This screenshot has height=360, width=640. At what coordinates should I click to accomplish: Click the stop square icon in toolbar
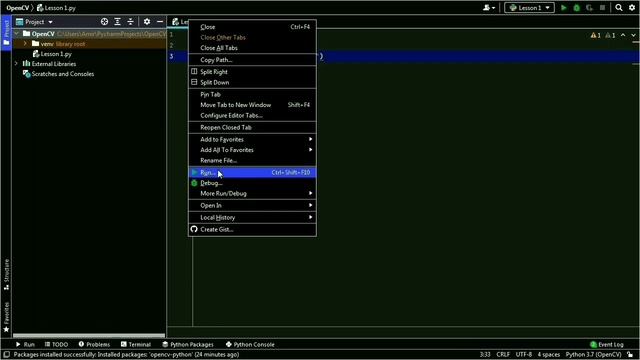(x=602, y=8)
